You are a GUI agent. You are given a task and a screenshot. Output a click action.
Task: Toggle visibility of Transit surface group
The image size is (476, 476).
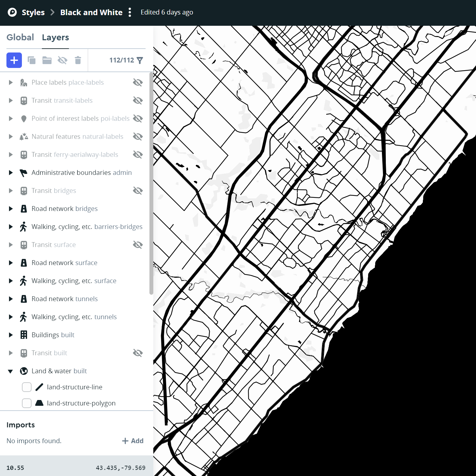138,245
